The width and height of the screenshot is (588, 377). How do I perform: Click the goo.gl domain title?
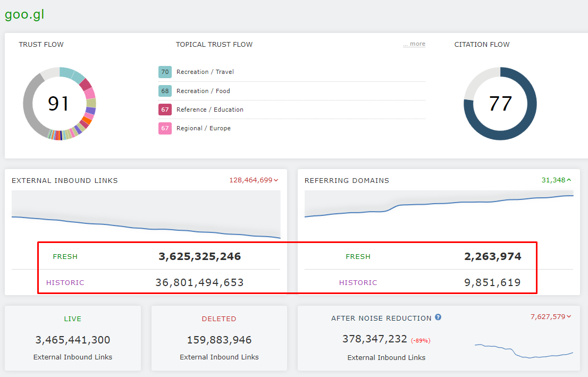(24, 14)
